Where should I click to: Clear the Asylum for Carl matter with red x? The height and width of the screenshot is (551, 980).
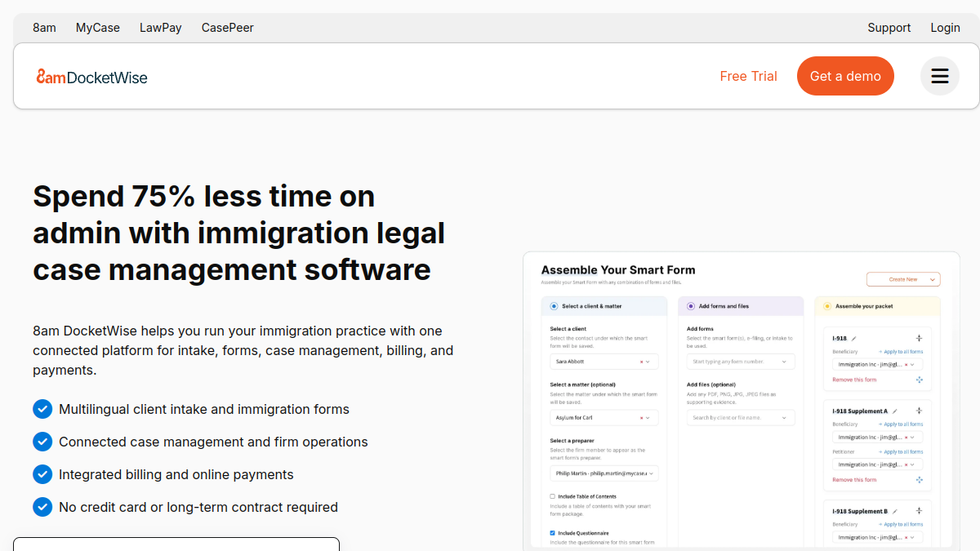click(641, 418)
